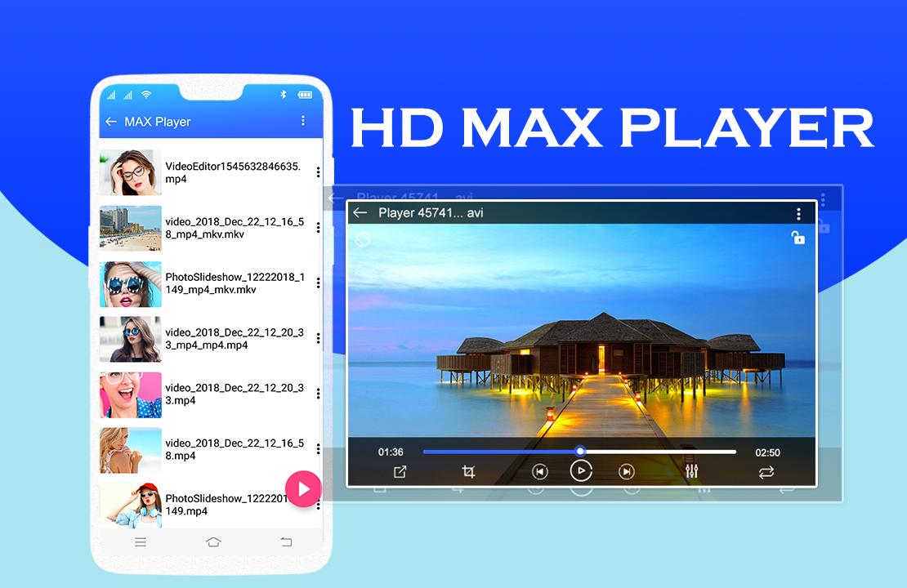Click the pink floating play button

click(x=303, y=489)
